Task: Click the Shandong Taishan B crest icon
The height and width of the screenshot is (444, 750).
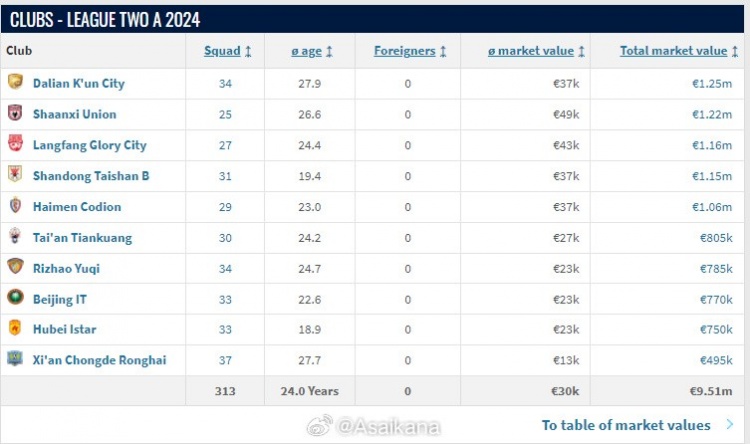Action: [x=15, y=176]
